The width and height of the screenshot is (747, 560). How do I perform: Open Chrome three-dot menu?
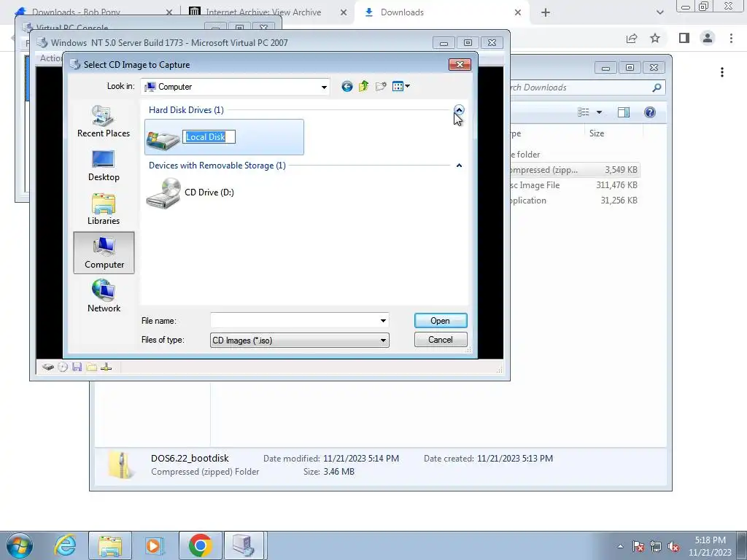731,38
